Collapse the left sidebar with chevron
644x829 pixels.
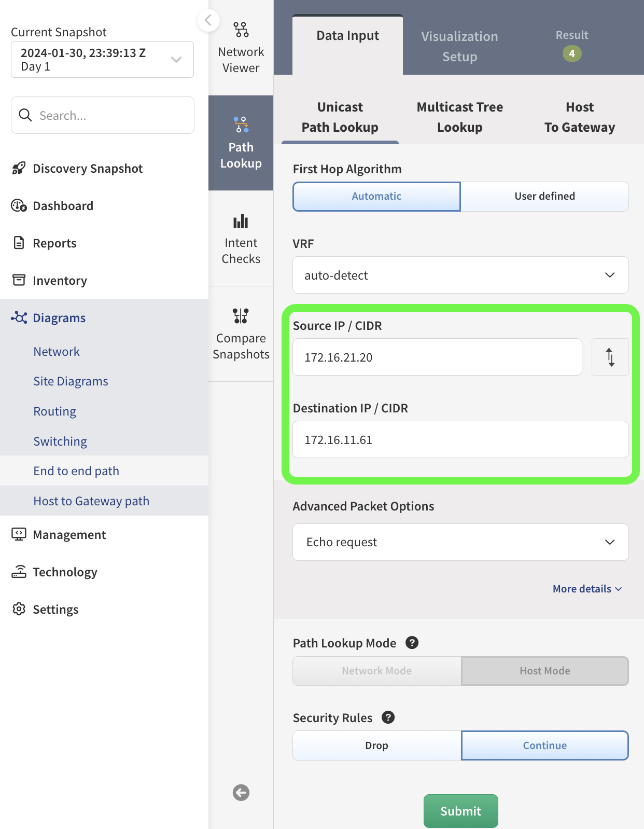208,21
